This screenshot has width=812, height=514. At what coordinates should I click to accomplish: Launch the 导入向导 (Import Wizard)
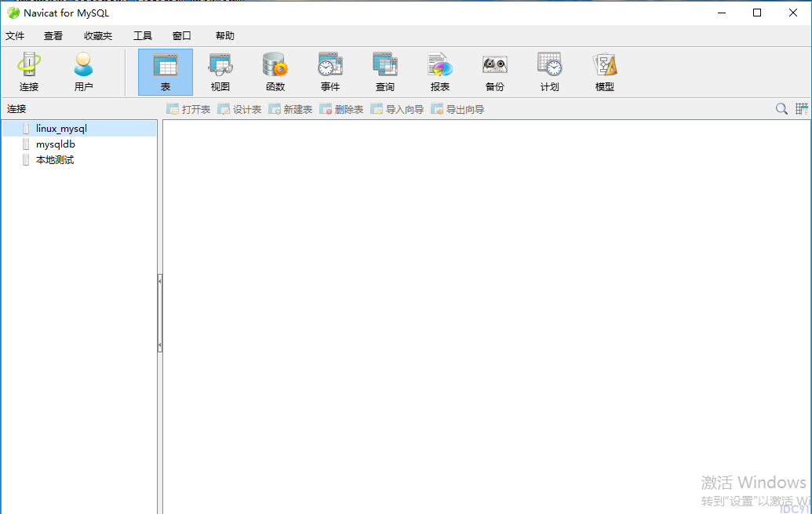[x=397, y=109]
